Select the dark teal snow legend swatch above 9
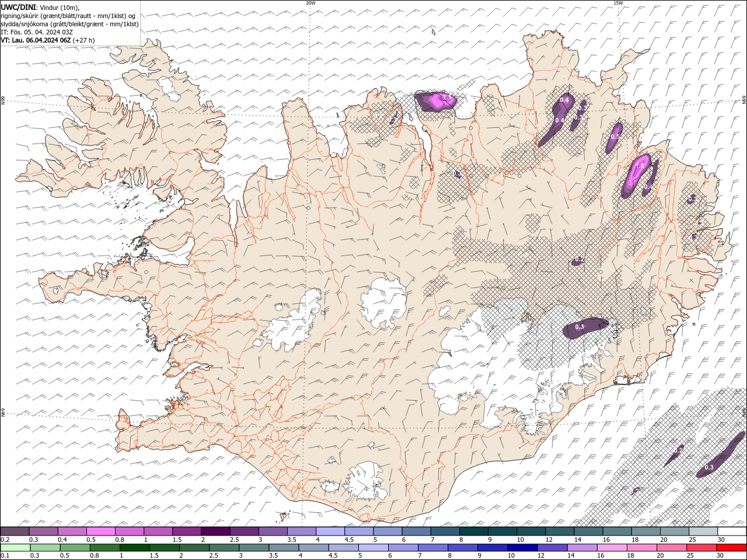Screen dimensions: 747x560 (x=502, y=531)
